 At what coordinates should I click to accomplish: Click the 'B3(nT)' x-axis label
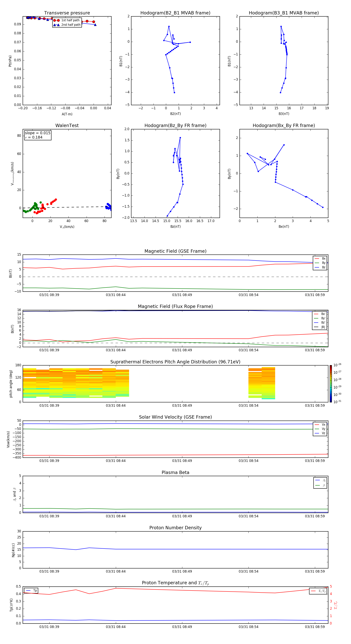(x=284, y=114)
